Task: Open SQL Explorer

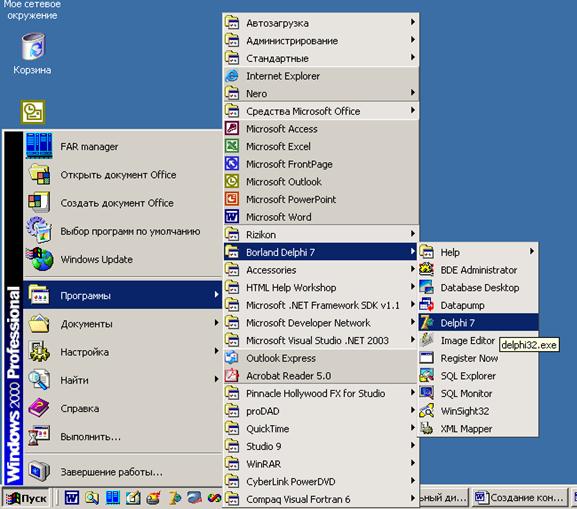Action: [478, 376]
